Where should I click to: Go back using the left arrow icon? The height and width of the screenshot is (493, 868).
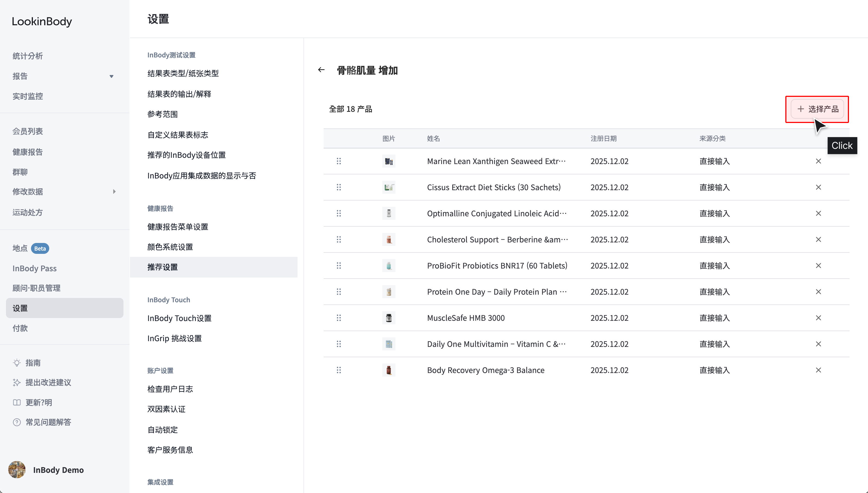pos(321,70)
